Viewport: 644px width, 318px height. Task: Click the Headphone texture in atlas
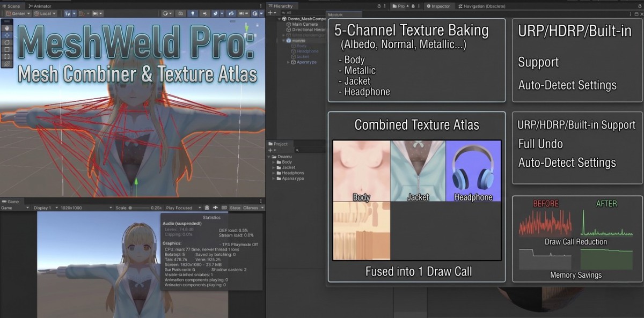pos(473,171)
